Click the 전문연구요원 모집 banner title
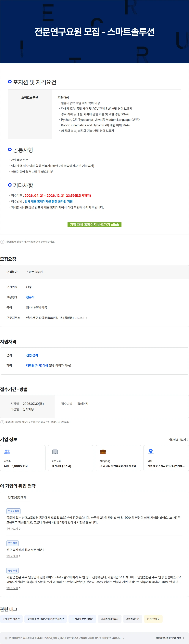Viewport: 189px width, 644px height. (x=94, y=32)
